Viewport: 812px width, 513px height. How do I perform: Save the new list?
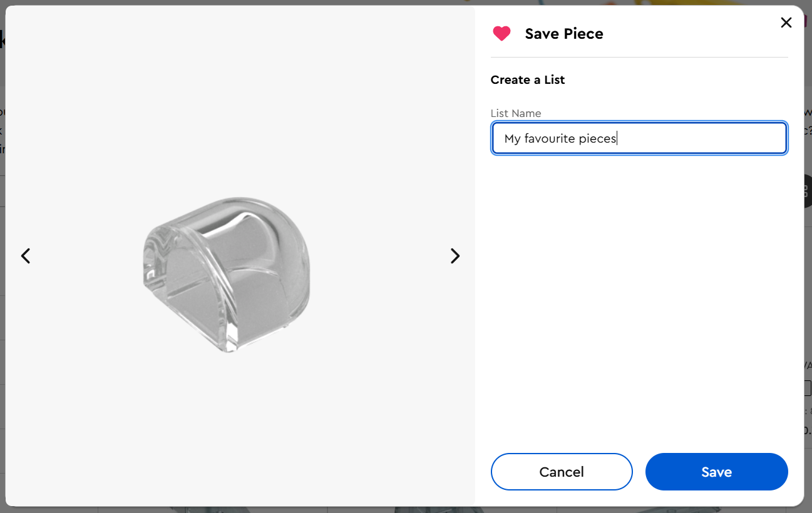click(716, 472)
